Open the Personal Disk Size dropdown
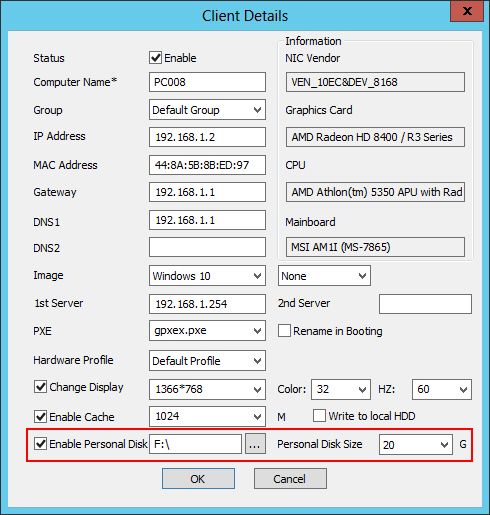Image resolution: width=490 pixels, height=515 pixels. tap(416, 444)
